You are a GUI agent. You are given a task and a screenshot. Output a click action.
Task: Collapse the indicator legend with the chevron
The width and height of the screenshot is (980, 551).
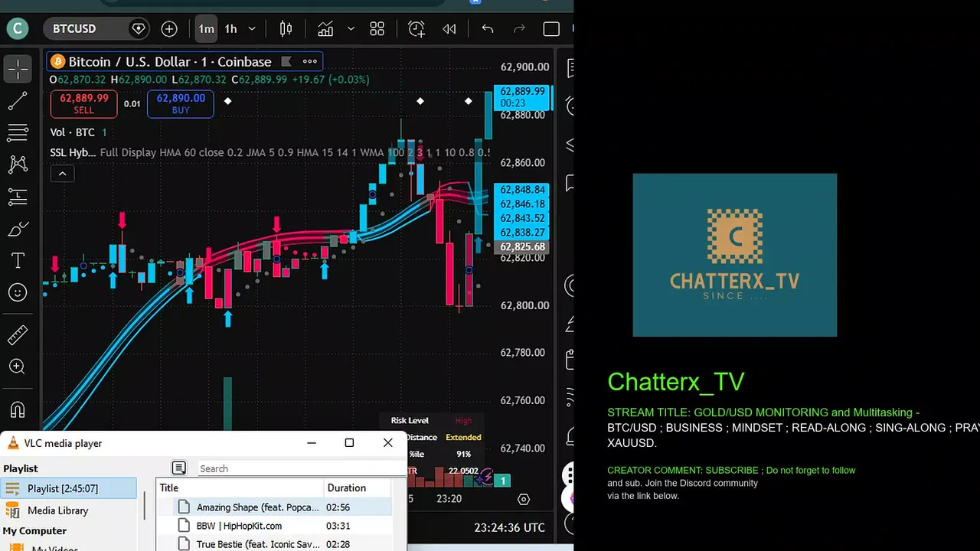pyautogui.click(x=63, y=174)
